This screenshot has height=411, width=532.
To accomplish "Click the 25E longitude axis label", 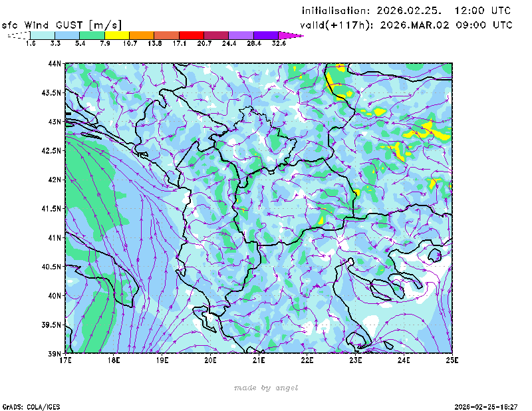I will 452,361.
